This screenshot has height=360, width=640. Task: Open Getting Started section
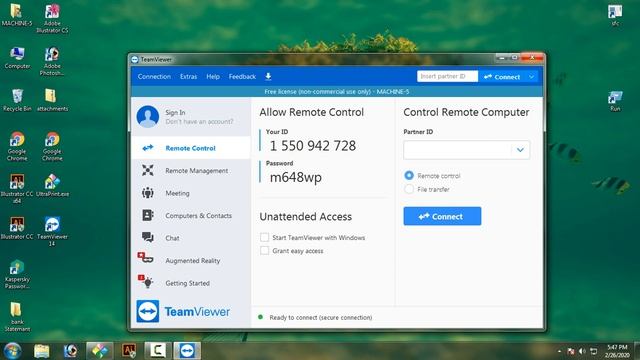191,283
